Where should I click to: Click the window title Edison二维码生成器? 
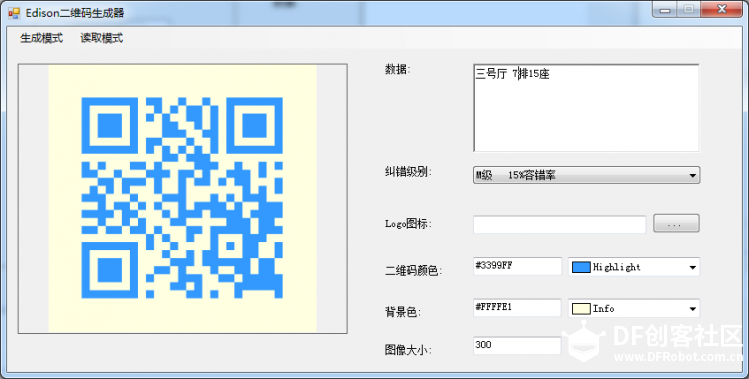coord(75,13)
